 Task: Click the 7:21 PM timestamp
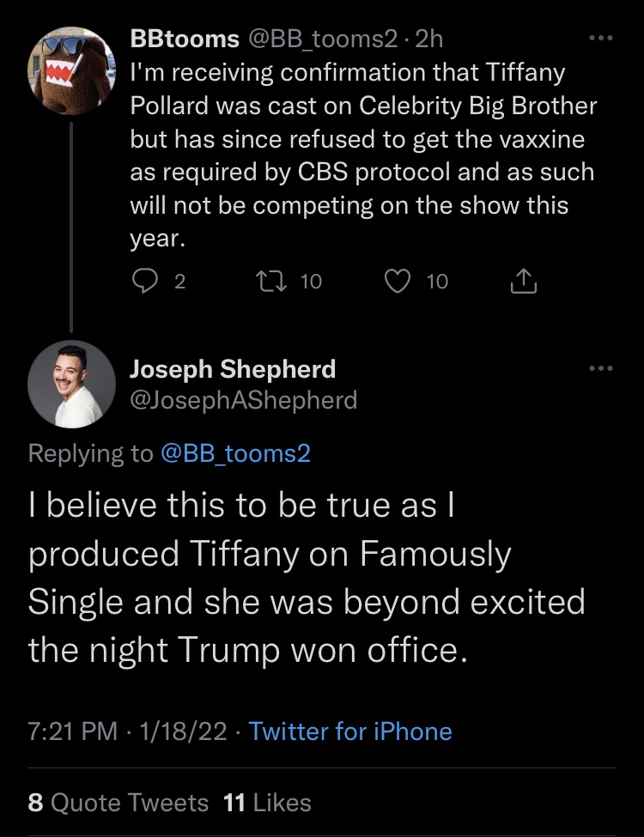click(x=73, y=731)
